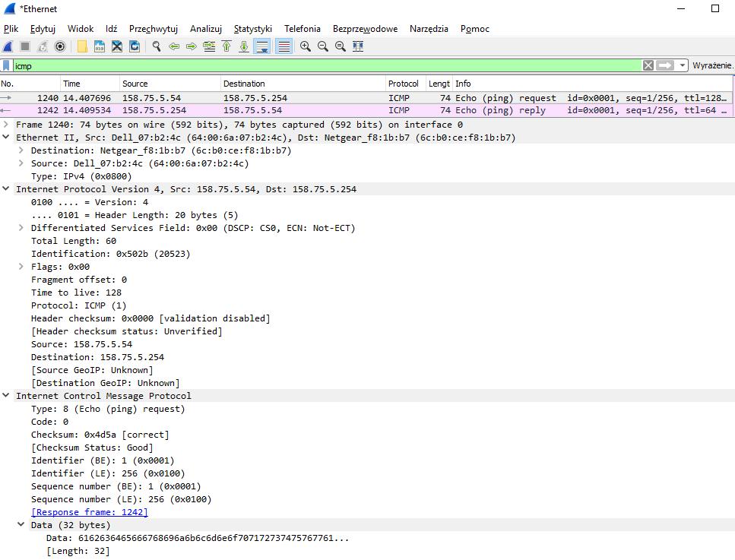The width and height of the screenshot is (735, 560).
Task: Collapse the Ethernet II section
Action: [x=6, y=138]
